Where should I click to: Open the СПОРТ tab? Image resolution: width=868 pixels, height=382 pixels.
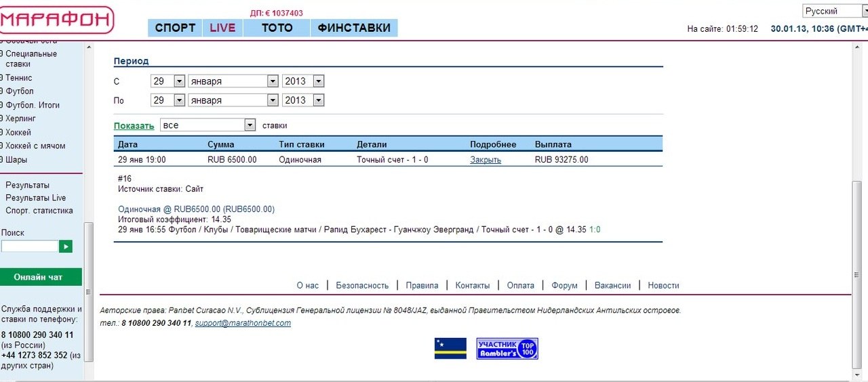pos(175,28)
